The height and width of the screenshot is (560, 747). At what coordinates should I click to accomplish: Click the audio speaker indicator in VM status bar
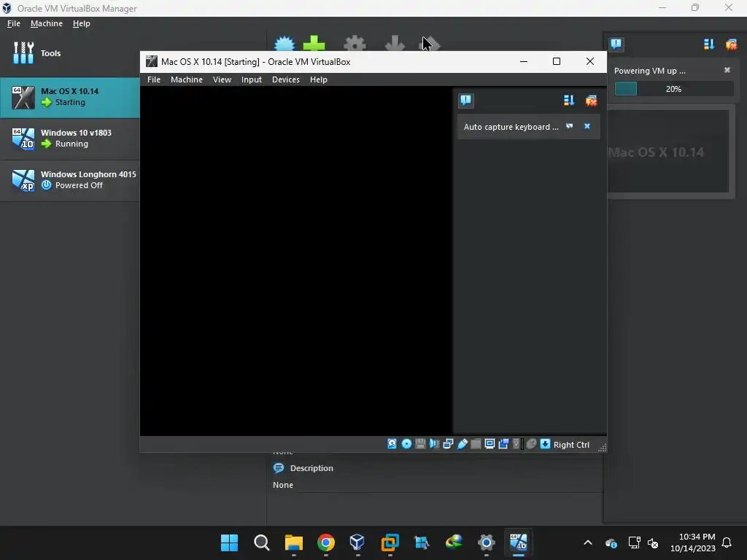tap(434, 444)
